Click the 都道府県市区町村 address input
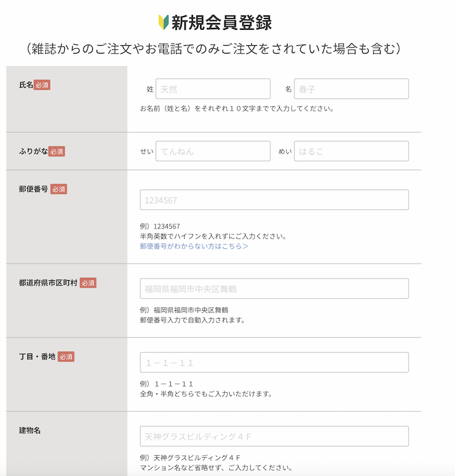The height and width of the screenshot is (476, 455). (274, 289)
